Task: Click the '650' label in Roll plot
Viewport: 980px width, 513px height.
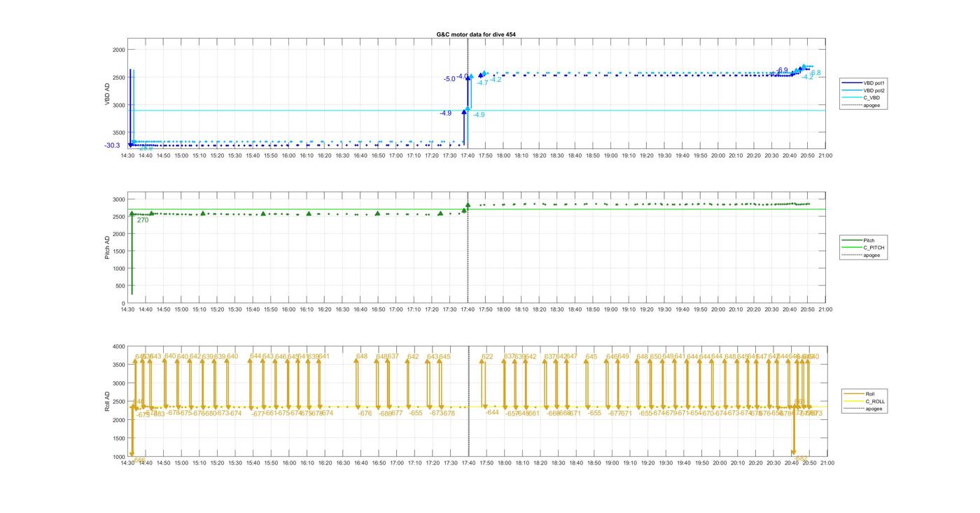Action: (x=656, y=357)
